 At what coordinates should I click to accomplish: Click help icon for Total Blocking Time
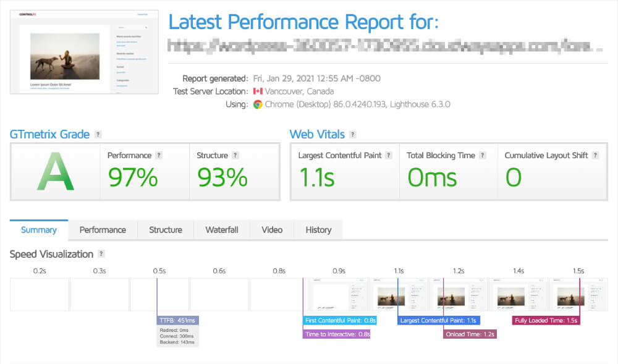pyautogui.click(x=483, y=155)
